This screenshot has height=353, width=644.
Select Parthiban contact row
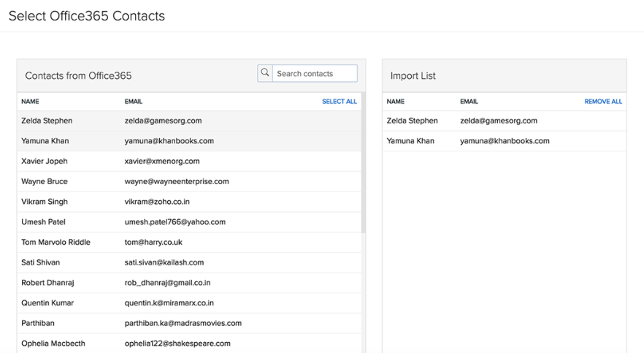coord(188,323)
